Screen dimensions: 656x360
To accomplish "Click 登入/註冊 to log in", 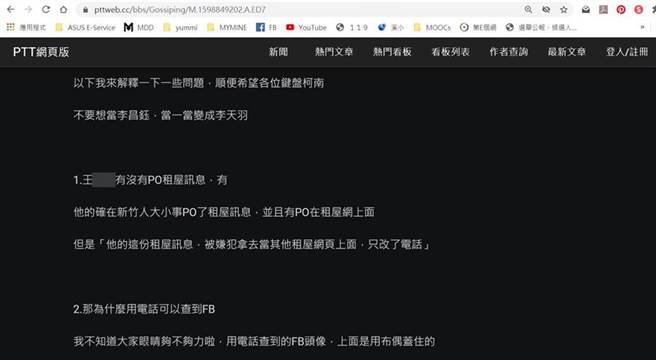I will coord(627,52).
